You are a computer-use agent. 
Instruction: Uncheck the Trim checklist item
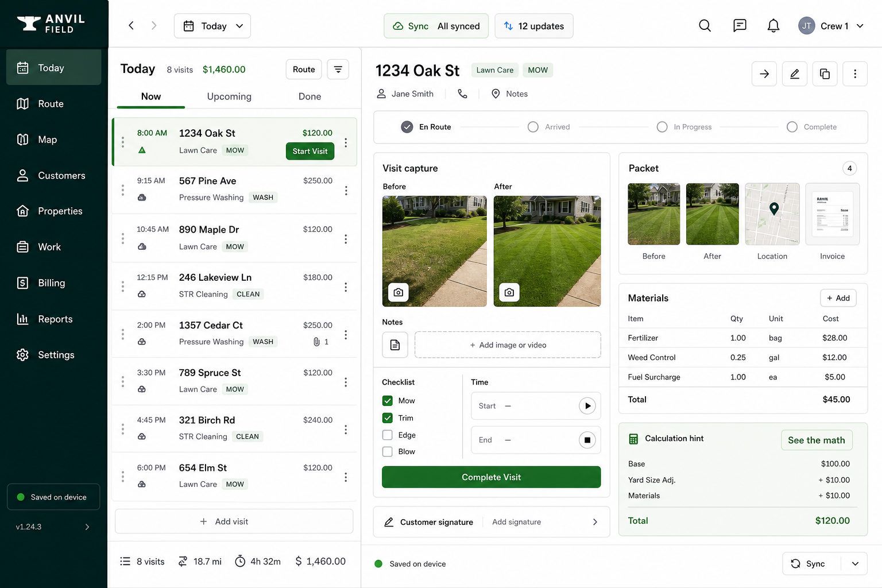388,418
